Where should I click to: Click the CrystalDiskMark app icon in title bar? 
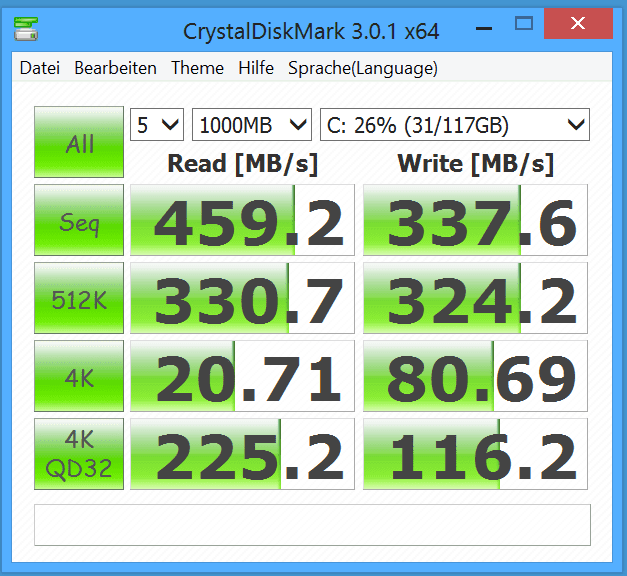(26, 29)
